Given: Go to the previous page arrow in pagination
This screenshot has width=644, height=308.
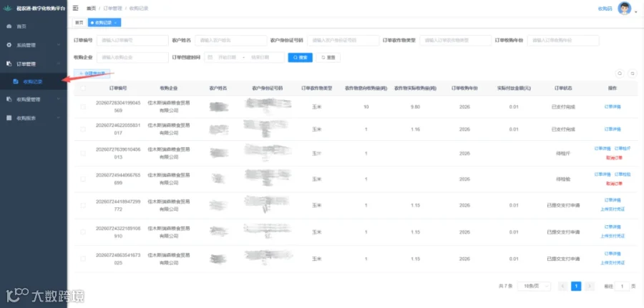Looking at the screenshot, I should 563,287.
